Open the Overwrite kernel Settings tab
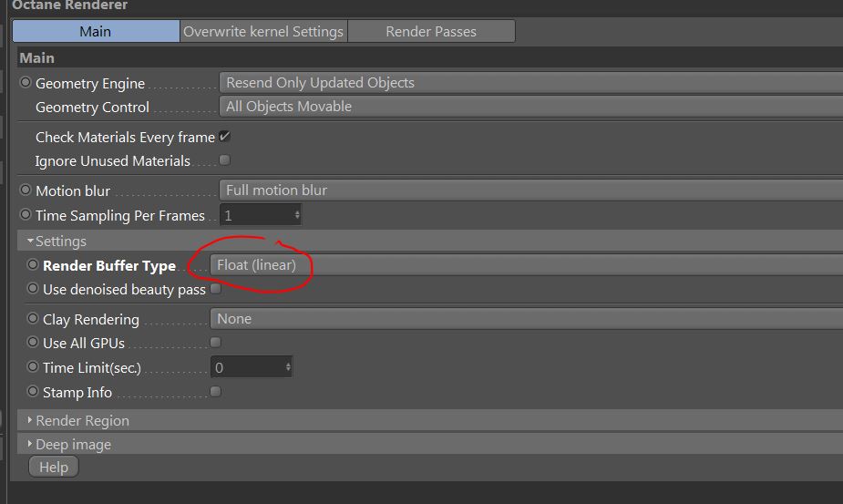The width and height of the screenshot is (843, 504). tap(263, 31)
